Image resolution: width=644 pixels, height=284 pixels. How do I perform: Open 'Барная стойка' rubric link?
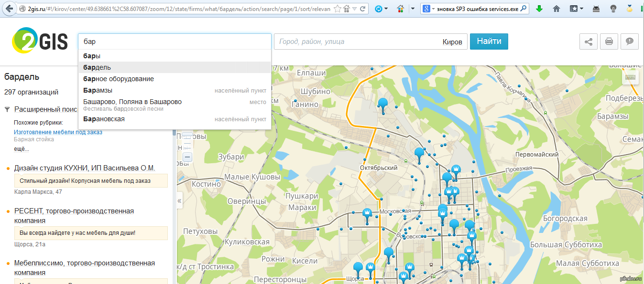point(34,139)
